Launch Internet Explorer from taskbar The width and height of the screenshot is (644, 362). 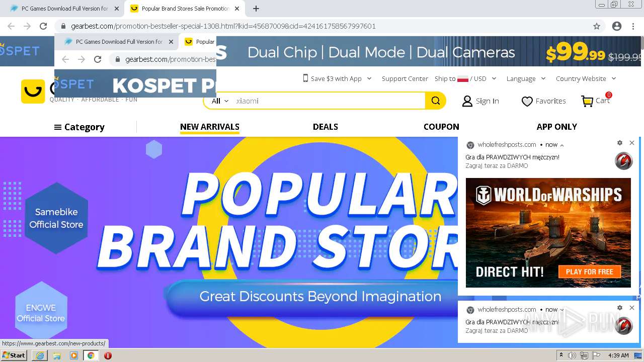[40, 355]
